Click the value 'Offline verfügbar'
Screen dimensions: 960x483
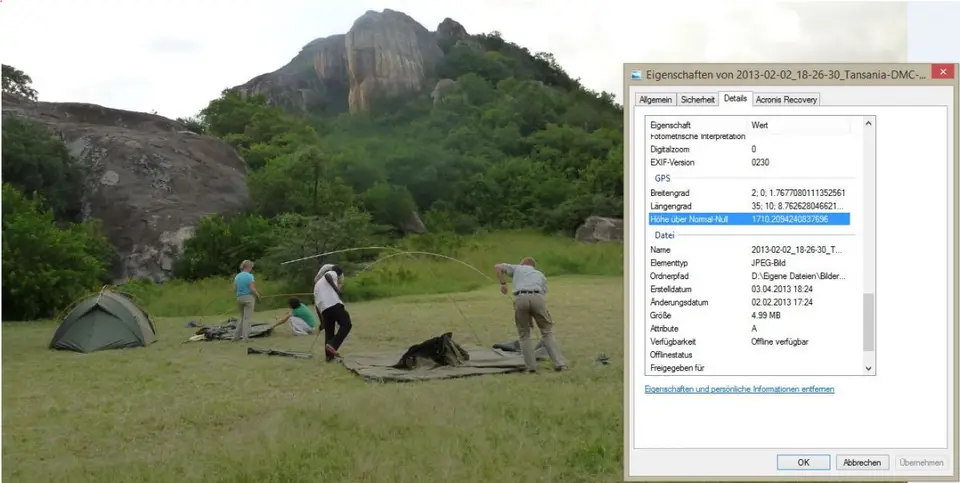pos(780,342)
